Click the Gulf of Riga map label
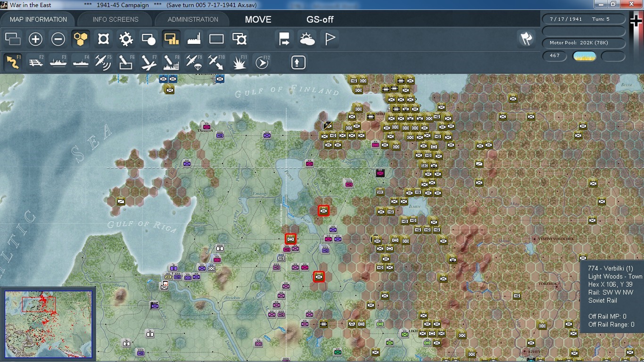This screenshot has width=644, height=362. pyautogui.click(x=142, y=226)
